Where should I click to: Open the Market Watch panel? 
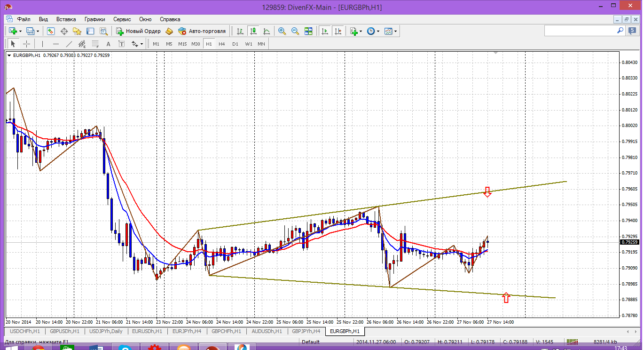(x=51, y=31)
